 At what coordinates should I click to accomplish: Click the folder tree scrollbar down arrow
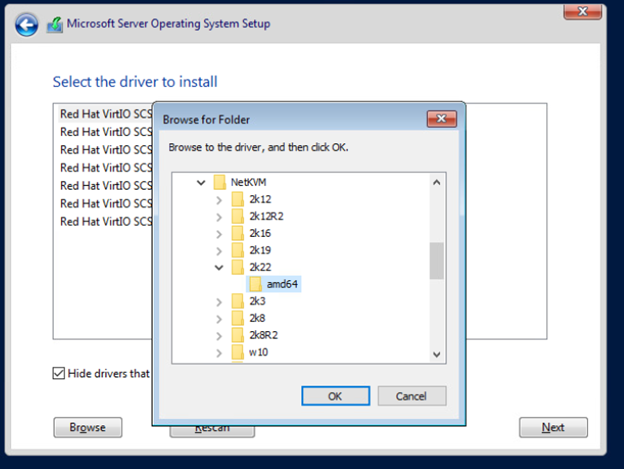point(437,354)
